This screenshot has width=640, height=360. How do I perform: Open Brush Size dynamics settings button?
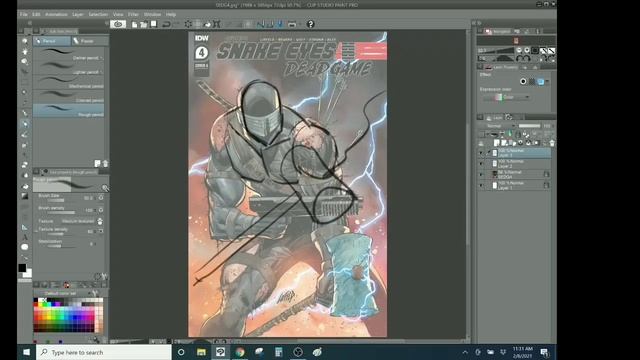click(101, 198)
